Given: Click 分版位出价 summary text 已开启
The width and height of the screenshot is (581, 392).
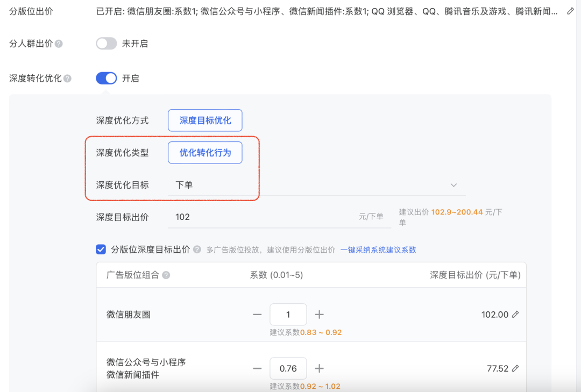Looking at the screenshot, I should click(x=327, y=11).
